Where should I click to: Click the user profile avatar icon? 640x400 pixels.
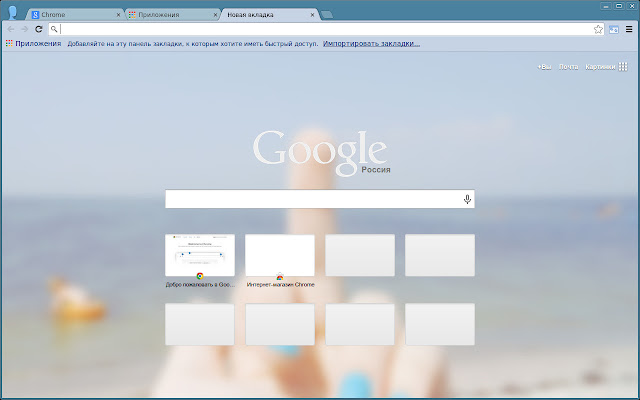[13, 13]
